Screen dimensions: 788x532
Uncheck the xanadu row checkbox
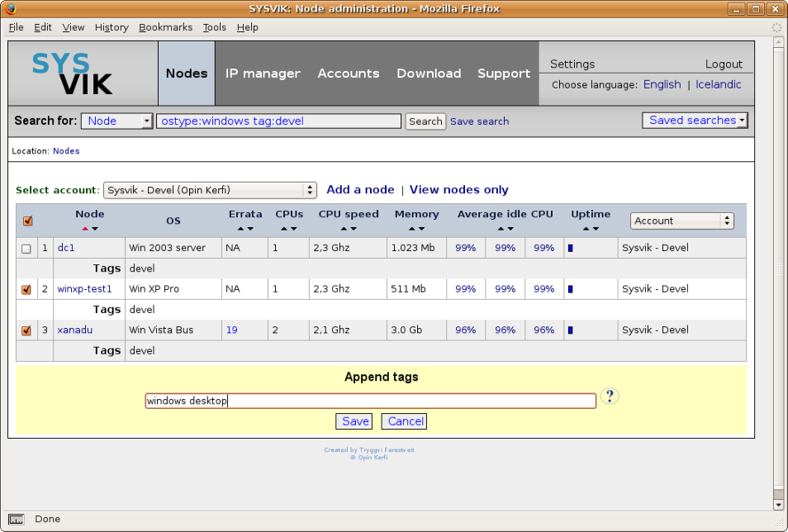(26, 331)
